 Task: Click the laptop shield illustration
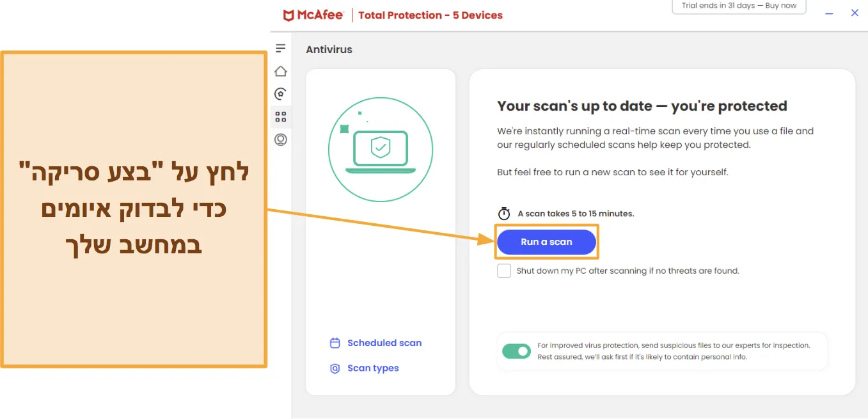[381, 150]
